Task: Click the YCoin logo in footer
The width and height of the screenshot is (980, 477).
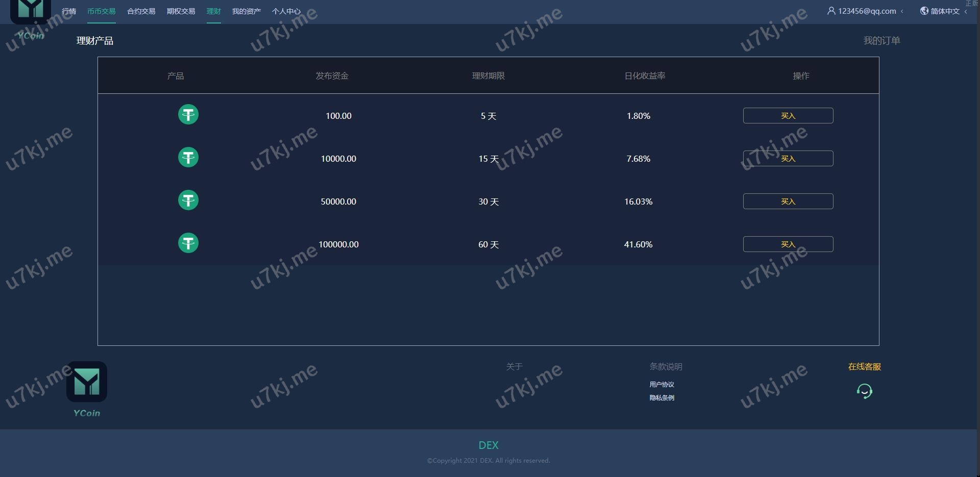Action: [x=87, y=383]
